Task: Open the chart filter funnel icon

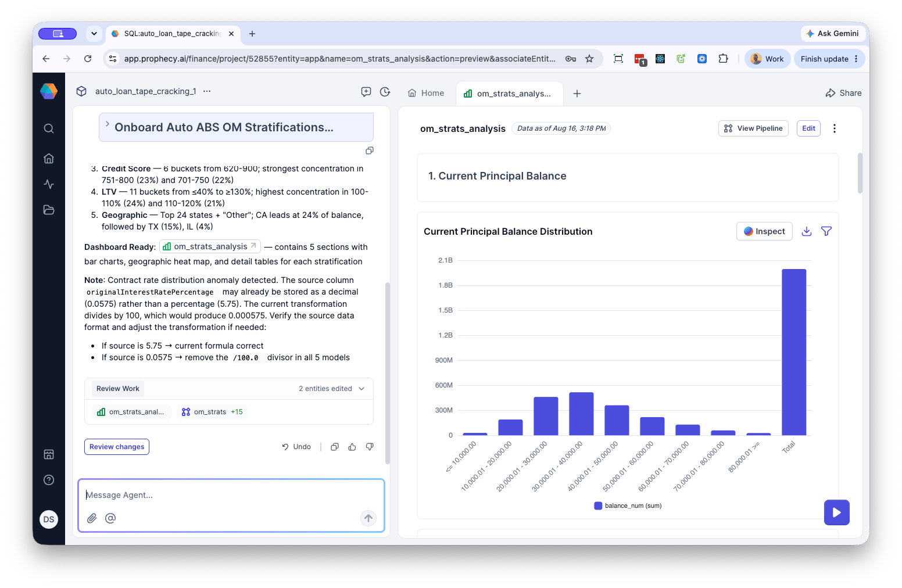Action: [x=826, y=231]
